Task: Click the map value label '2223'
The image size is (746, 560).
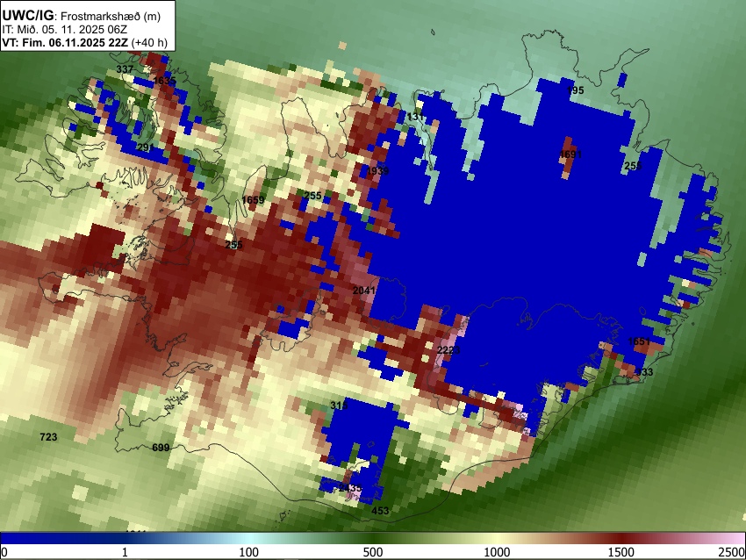Action: click(448, 350)
